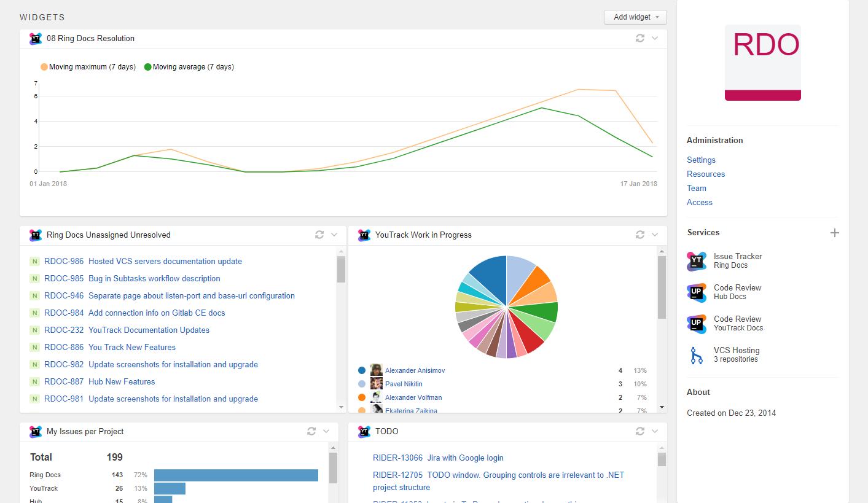This screenshot has height=503, width=868.
Task: Refresh the Ring Docs Unassigned Unresolved widget
Action: tap(319, 235)
